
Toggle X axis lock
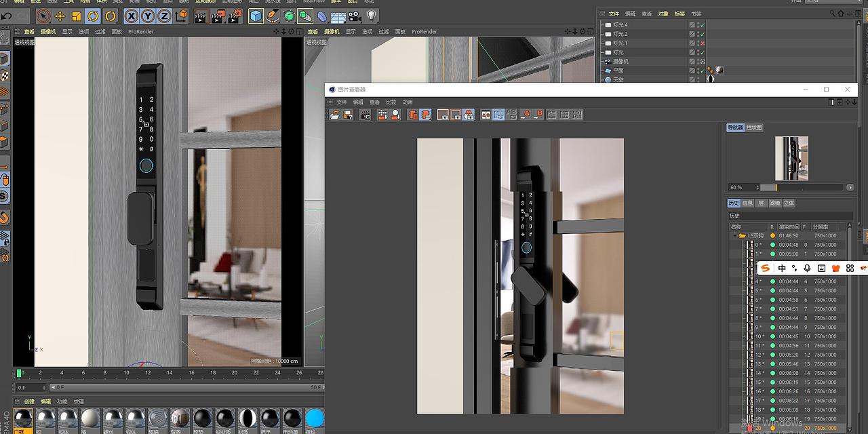pos(132,16)
